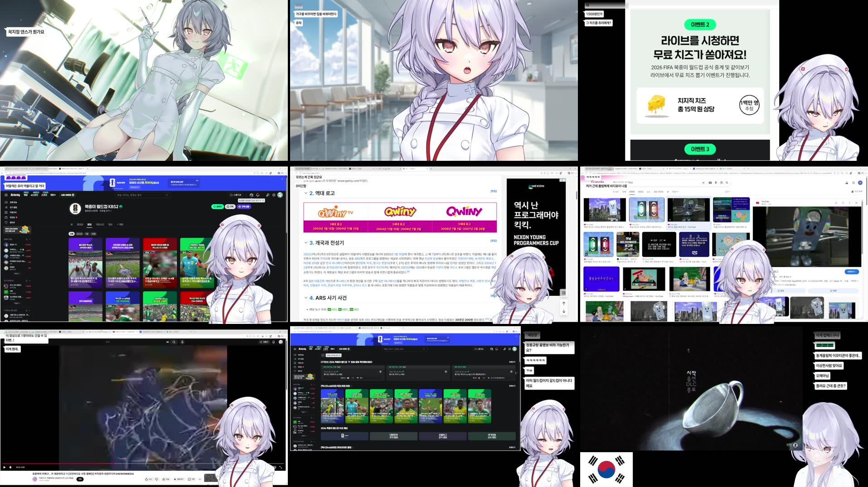Image resolution: width=868 pixels, height=487 pixels.
Task: Toggle 팔로우 follow button on KBS2 channel
Action: tap(218, 207)
